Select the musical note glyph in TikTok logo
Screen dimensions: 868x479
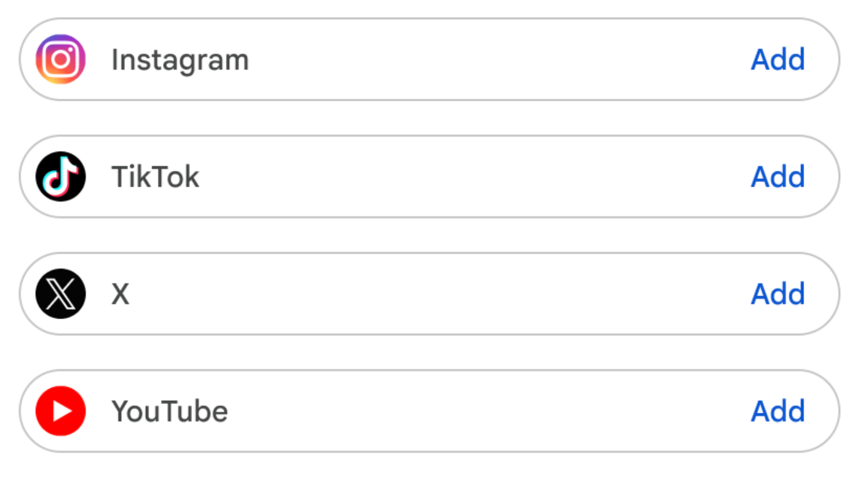click(x=61, y=176)
